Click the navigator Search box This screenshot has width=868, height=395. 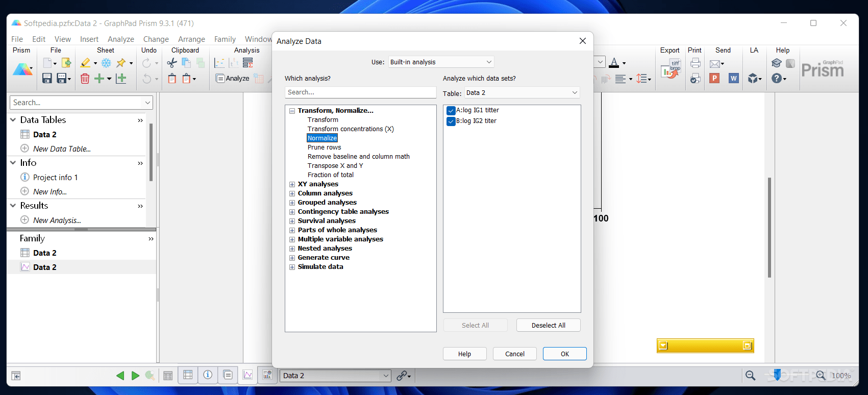tap(81, 103)
